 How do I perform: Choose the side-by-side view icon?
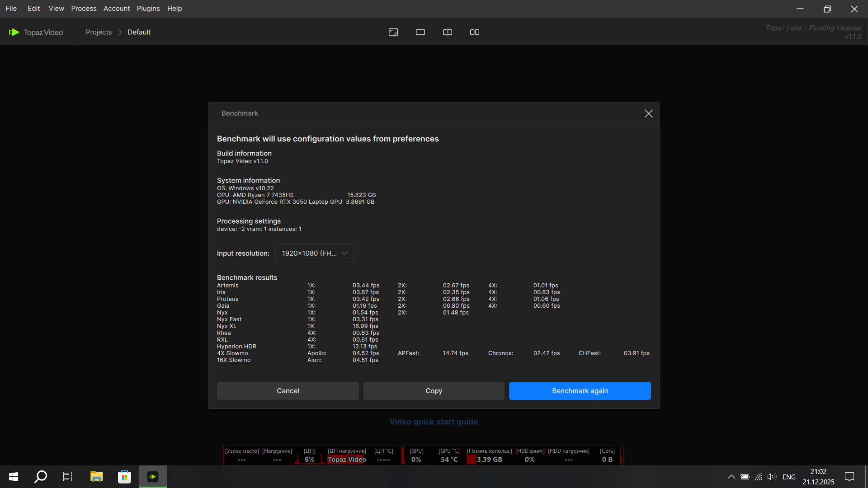[475, 32]
